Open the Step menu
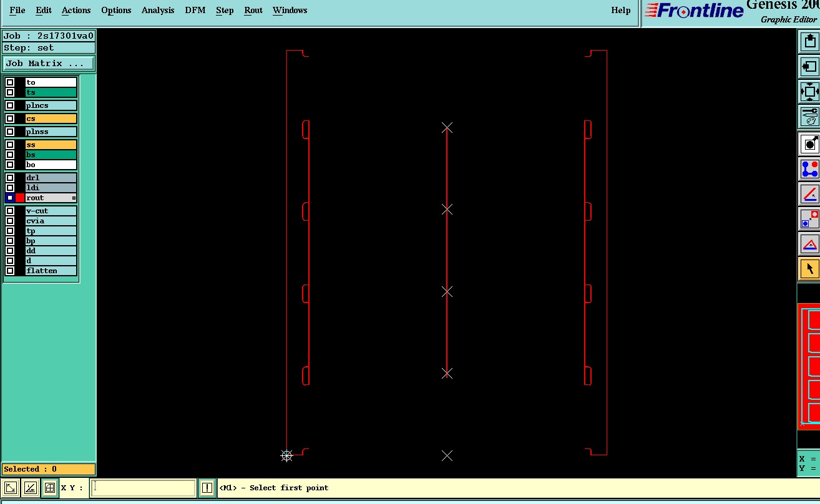Image resolution: width=820 pixels, height=504 pixels. pyautogui.click(x=225, y=10)
